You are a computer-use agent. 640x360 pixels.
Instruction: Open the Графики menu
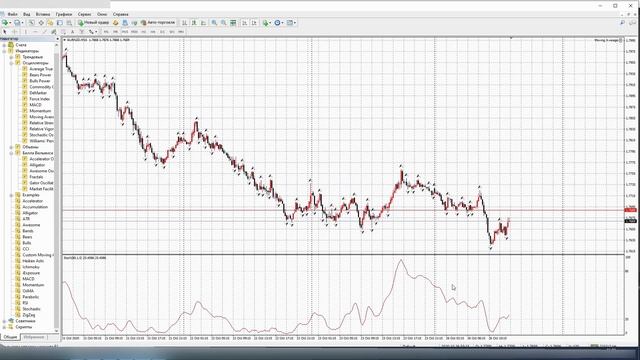pyautogui.click(x=64, y=14)
